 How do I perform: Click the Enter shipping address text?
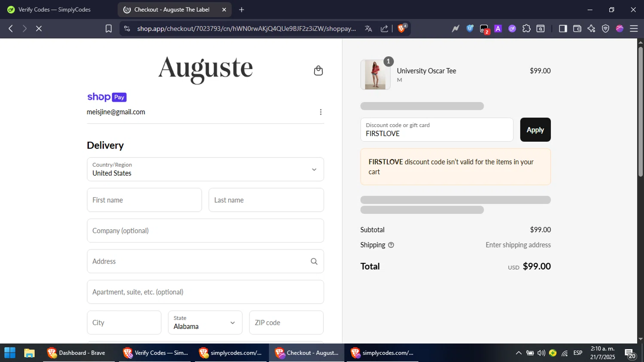(518, 245)
